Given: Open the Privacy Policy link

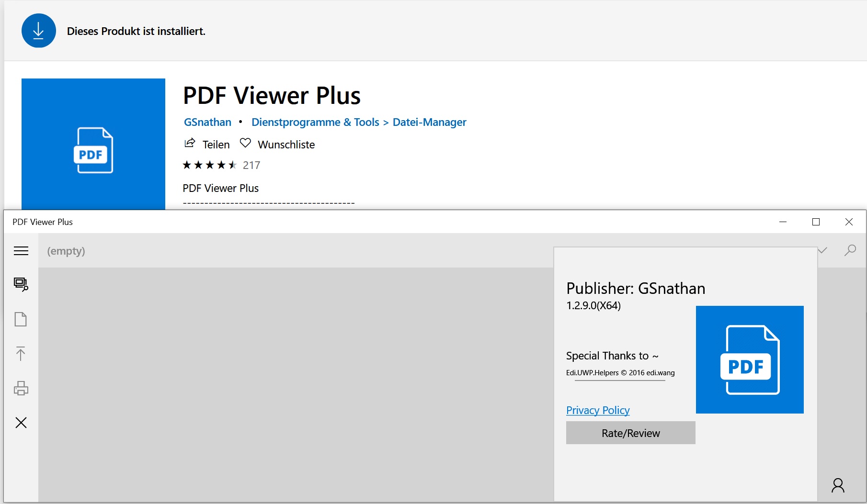Looking at the screenshot, I should pyautogui.click(x=598, y=410).
